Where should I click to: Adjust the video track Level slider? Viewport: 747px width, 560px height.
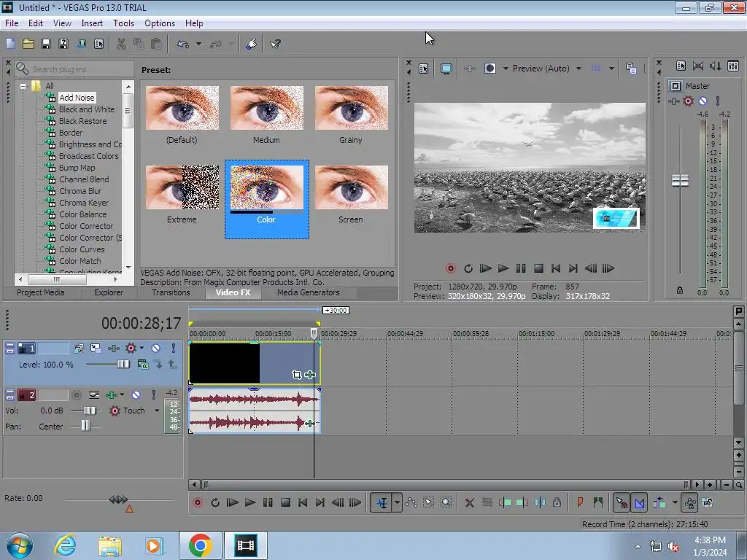[123, 365]
